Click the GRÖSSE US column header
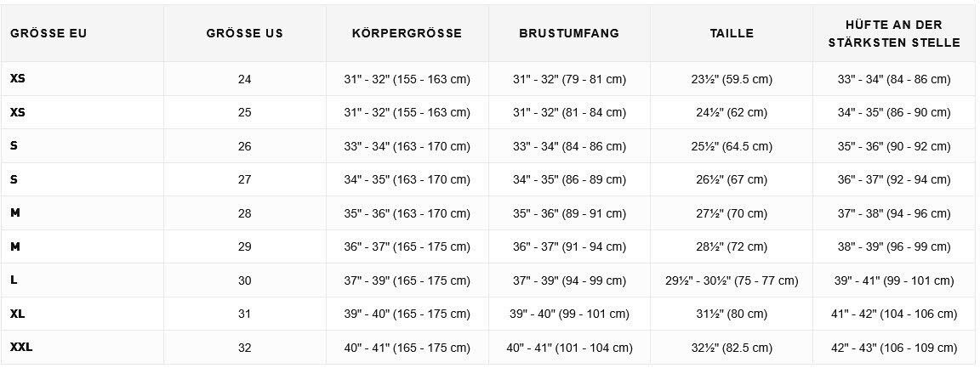Screen dimensions: 980x368 click(x=244, y=34)
